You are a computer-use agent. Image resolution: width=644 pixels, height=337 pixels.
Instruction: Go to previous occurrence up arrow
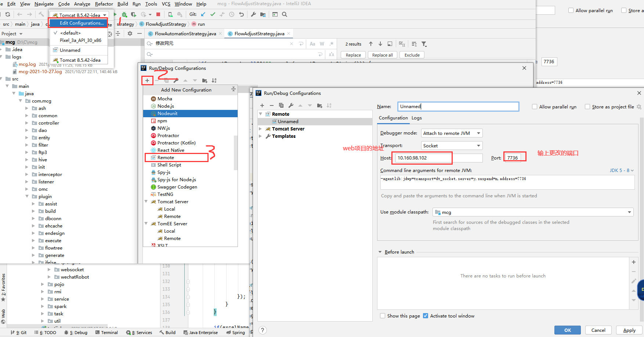[x=371, y=44]
